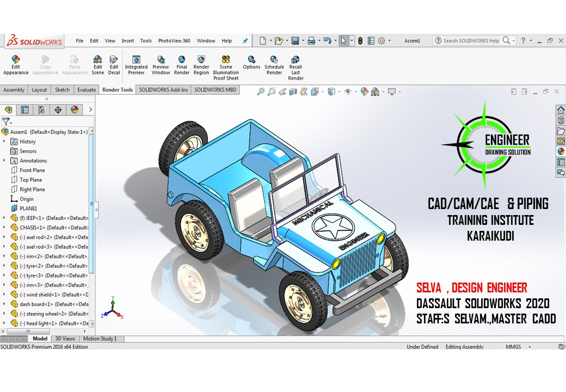Select the Render Region tool

(201, 65)
